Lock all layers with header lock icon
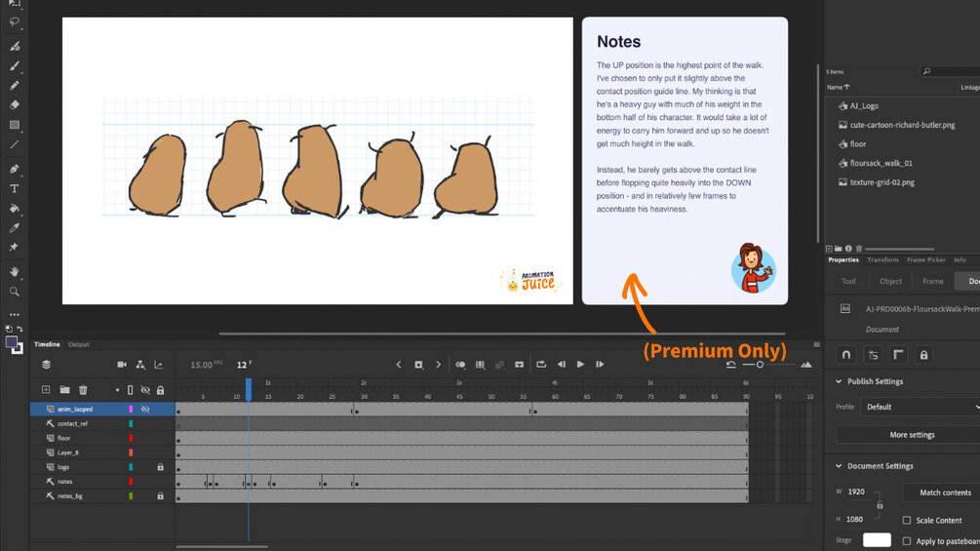Image resolution: width=980 pixels, height=551 pixels. tap(160, 390)
